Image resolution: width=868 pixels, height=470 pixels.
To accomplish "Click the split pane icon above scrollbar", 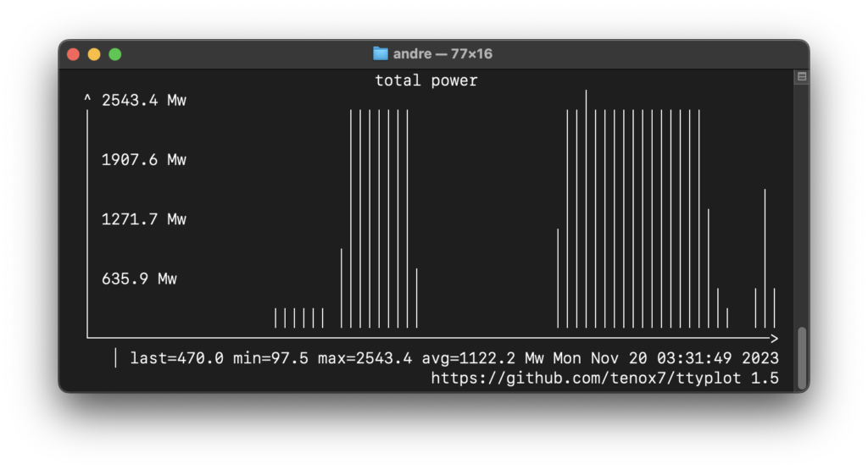I will pos(801,77).
